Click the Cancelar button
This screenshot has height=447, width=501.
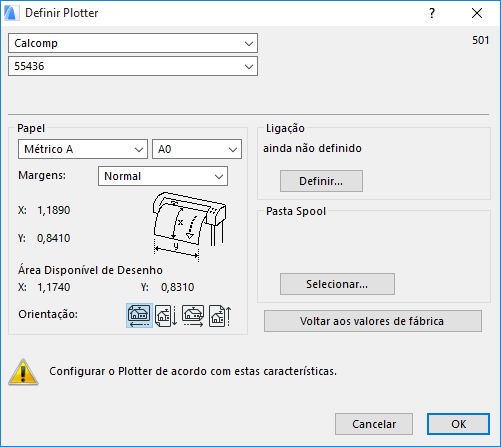[374, 424]
